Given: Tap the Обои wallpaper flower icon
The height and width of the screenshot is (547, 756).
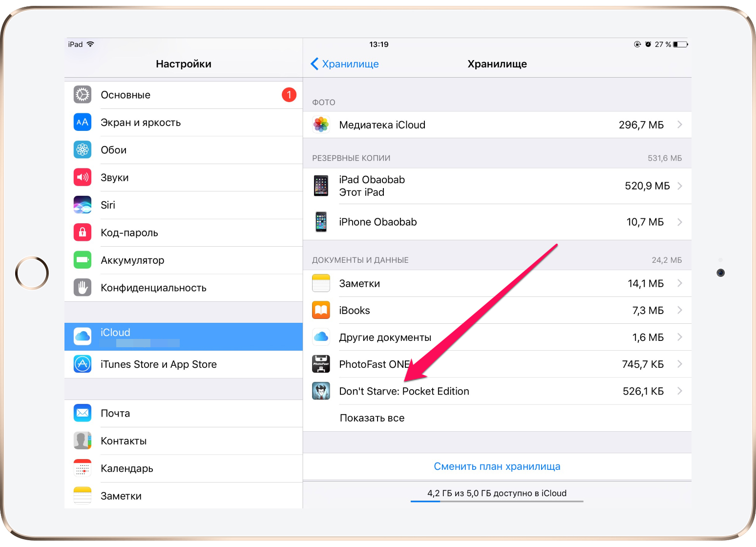Looking at the screenshot, I should (x=83, y=149).
